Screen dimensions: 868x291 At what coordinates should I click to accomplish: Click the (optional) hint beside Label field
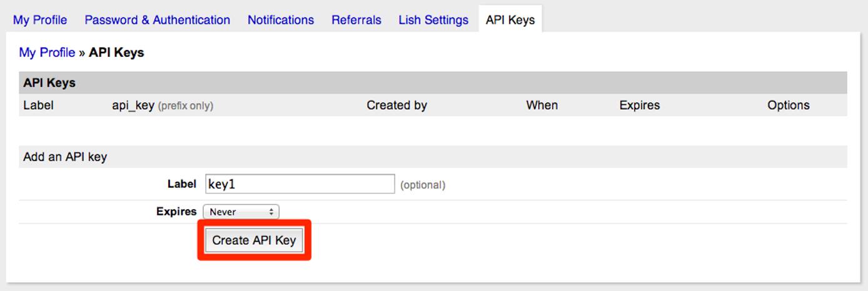(423, 185)
